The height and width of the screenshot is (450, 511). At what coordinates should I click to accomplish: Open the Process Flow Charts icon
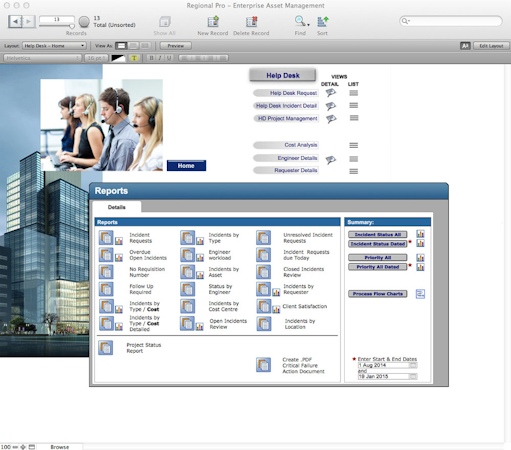tap(420, 294)
